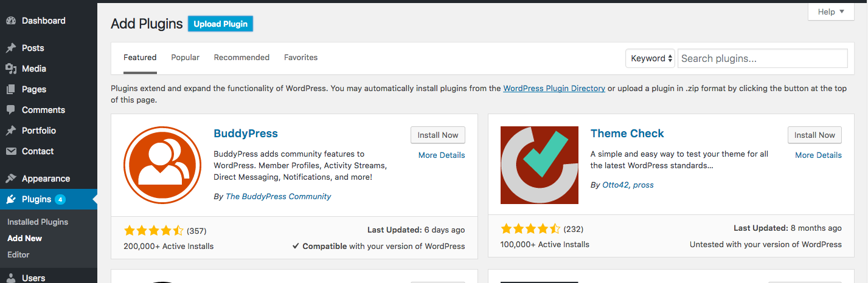Screen dimensions: 868x283
Task: Open the Installed Plugins submenu item
Action: (38, 222)
